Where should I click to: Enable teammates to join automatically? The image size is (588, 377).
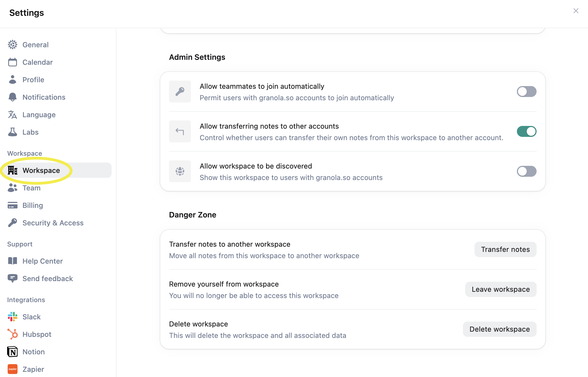526,92
